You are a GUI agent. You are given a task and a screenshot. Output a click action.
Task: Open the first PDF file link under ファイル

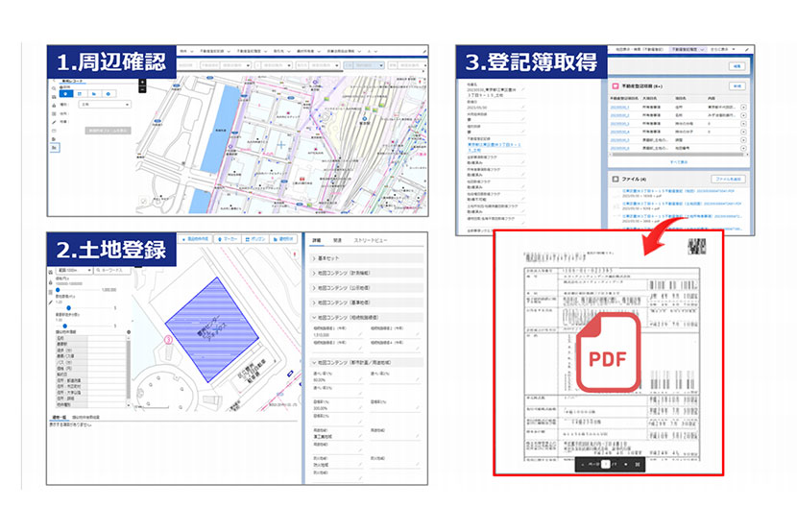679,191
